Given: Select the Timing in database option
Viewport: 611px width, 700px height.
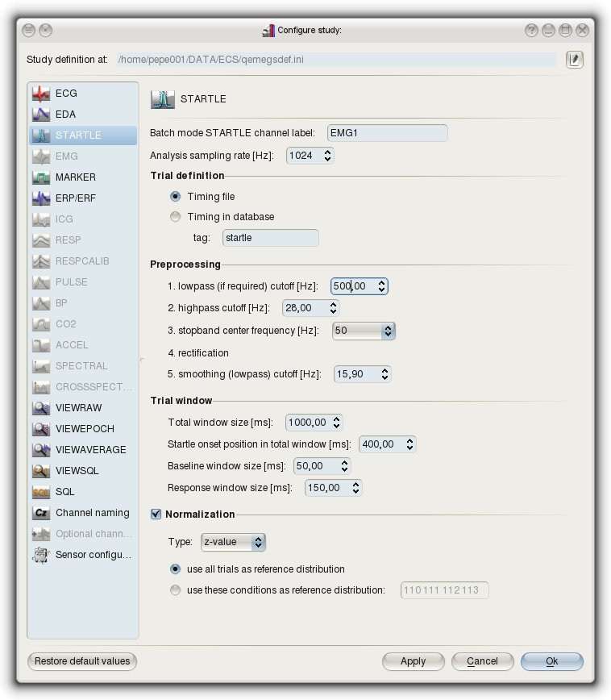Looking at the screenshot, I should 176,216.
